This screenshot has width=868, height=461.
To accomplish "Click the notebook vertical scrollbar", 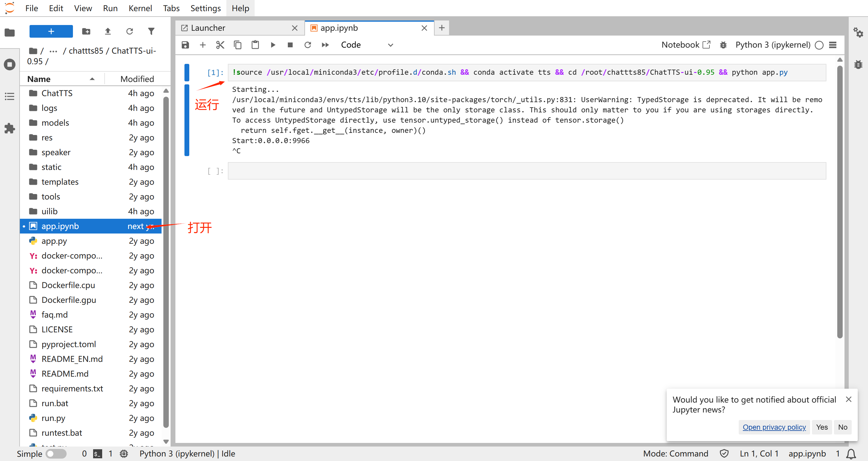I will pos(840,202).
